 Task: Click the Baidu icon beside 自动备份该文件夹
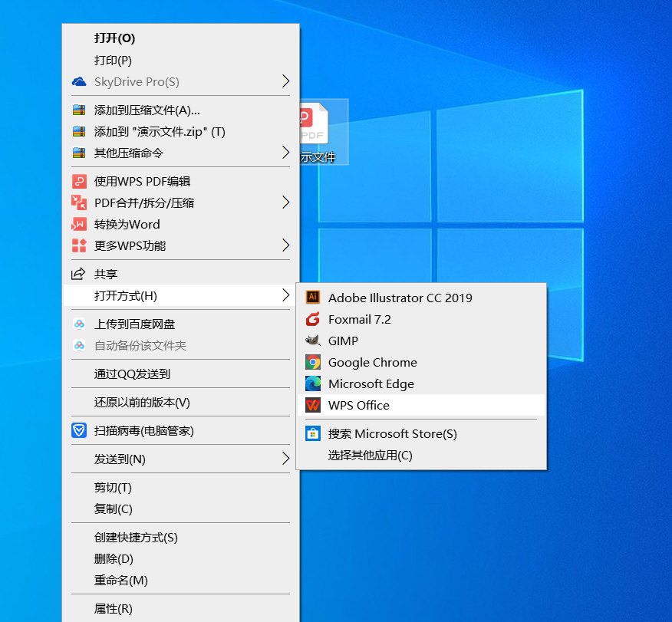79,346
